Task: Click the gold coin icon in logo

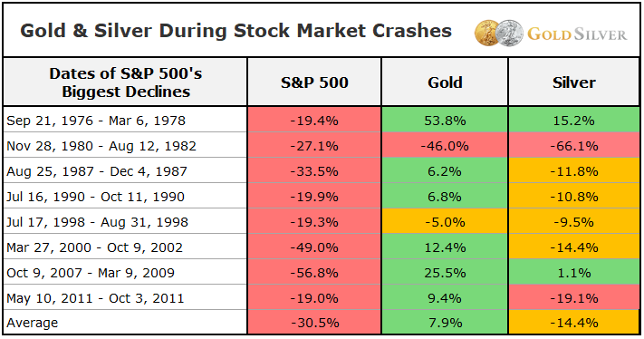Action: 486,33
